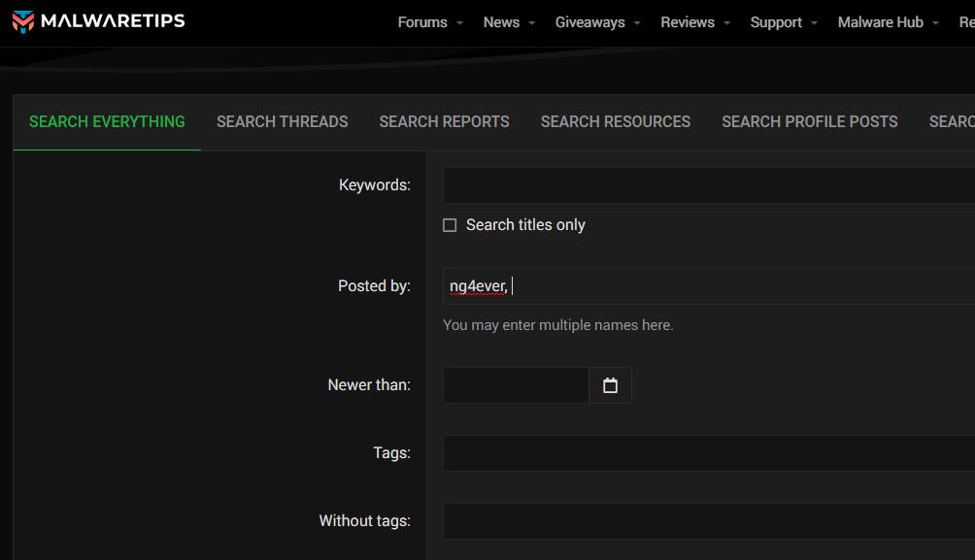Click the 'Posted by:' label

coord(374,286)
